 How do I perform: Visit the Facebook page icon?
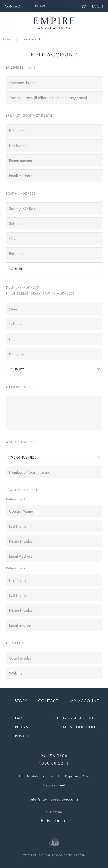click(x=42, y=820)
